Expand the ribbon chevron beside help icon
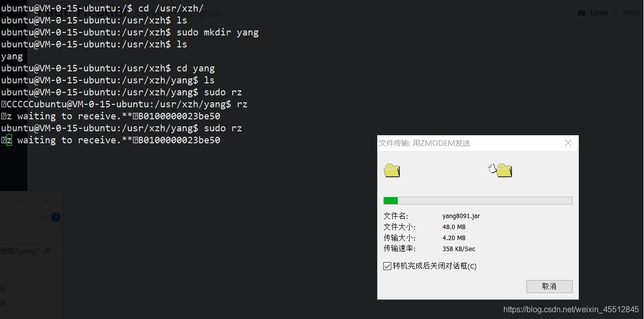The image size is (644, 319). click(x=43, y=217)
